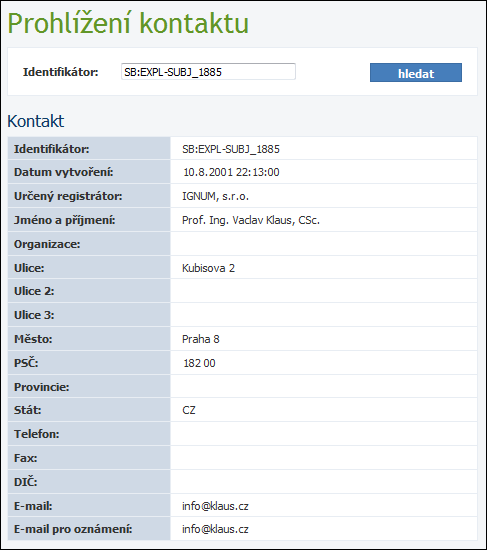The image size is (487, 550).
Task: Select the registrar value IGNUM, s.r.o.
Action: pos(215,196)
